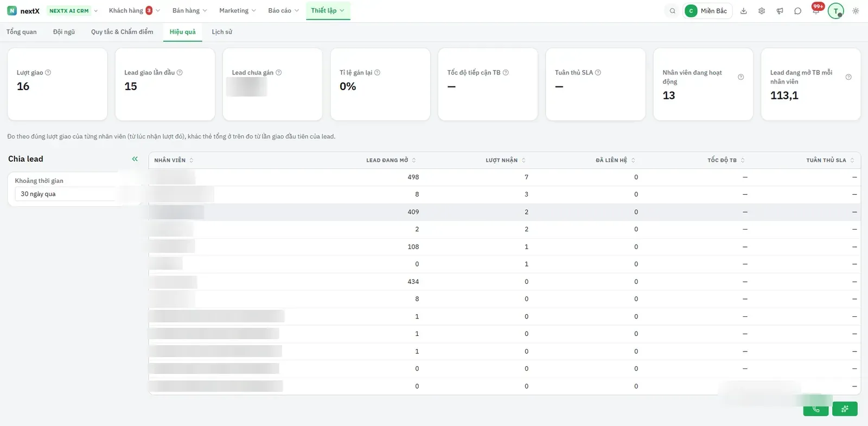
Task: Click the help icon next to Tuân thủ SLA card
Action: (x=598, y=73)
